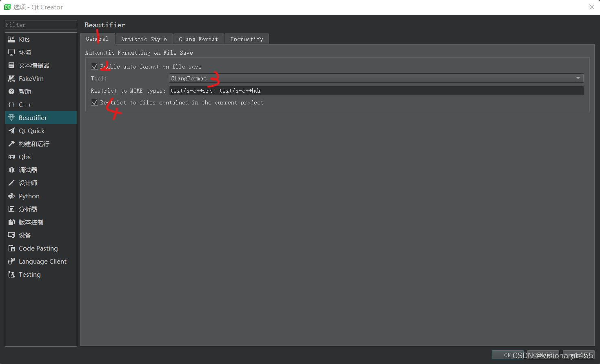Toggle Enable auto format on file save

[94, 66]
